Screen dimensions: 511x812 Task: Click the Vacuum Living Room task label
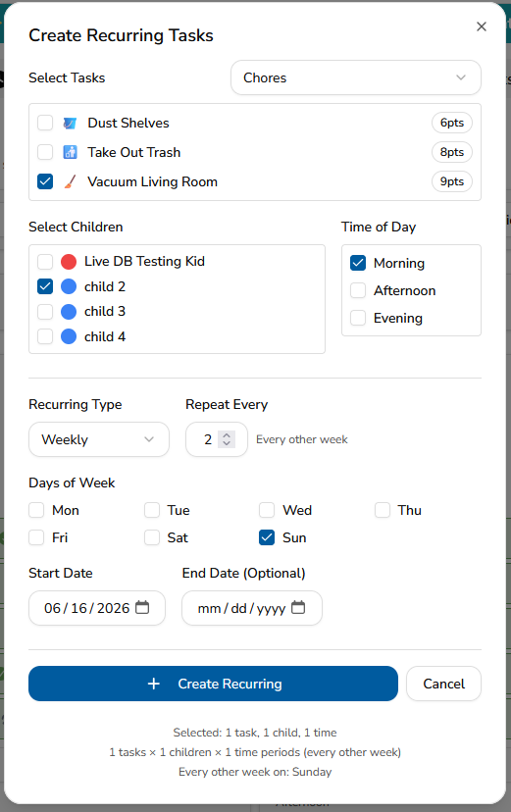coord(152,181)
